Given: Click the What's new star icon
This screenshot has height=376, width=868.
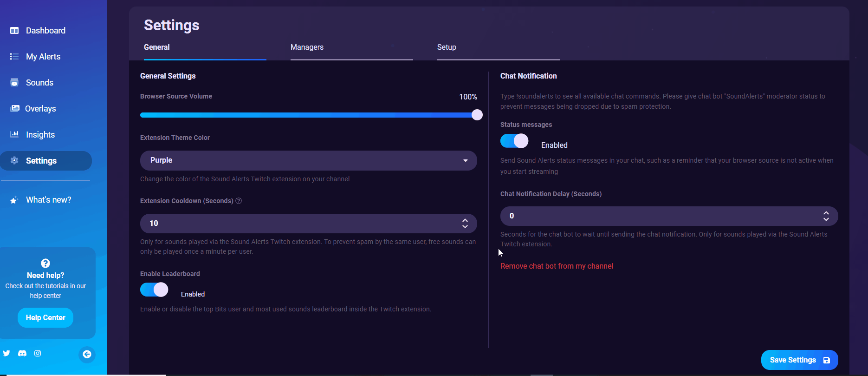Looking at the screenshot, I should (x=14, y=200).
